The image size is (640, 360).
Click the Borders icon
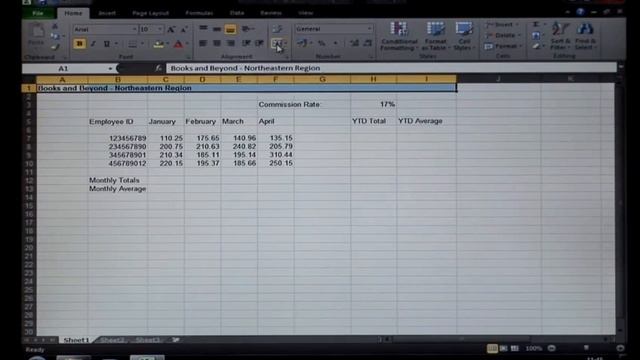[132, 44]
